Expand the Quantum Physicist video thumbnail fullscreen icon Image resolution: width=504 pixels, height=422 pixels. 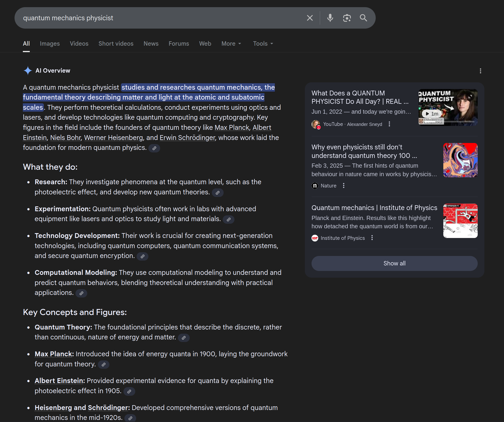click(x=470, y=96)
